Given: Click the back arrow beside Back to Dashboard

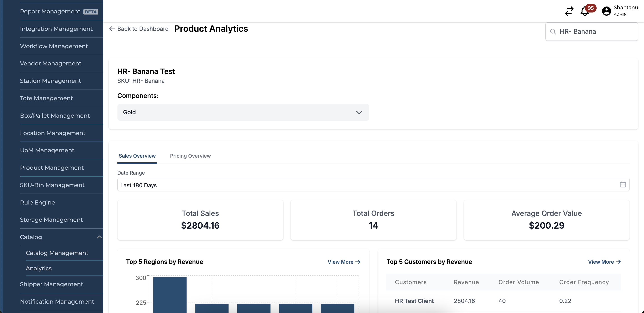Looking at the screenshot, I should [112, 29].
